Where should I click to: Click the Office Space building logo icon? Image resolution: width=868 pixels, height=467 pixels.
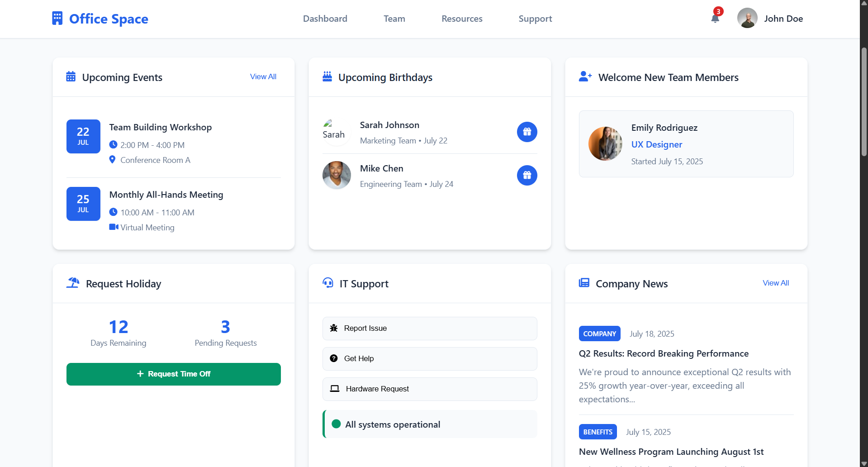click(57, 19)
